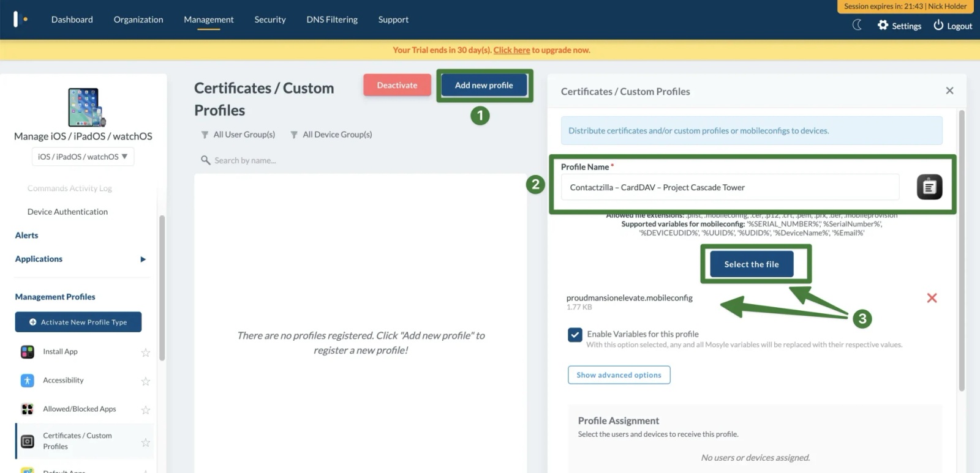980x473 pixels.
Task: Click the session expiry badge
Action: pyautogui.click(x=905, y=7)
